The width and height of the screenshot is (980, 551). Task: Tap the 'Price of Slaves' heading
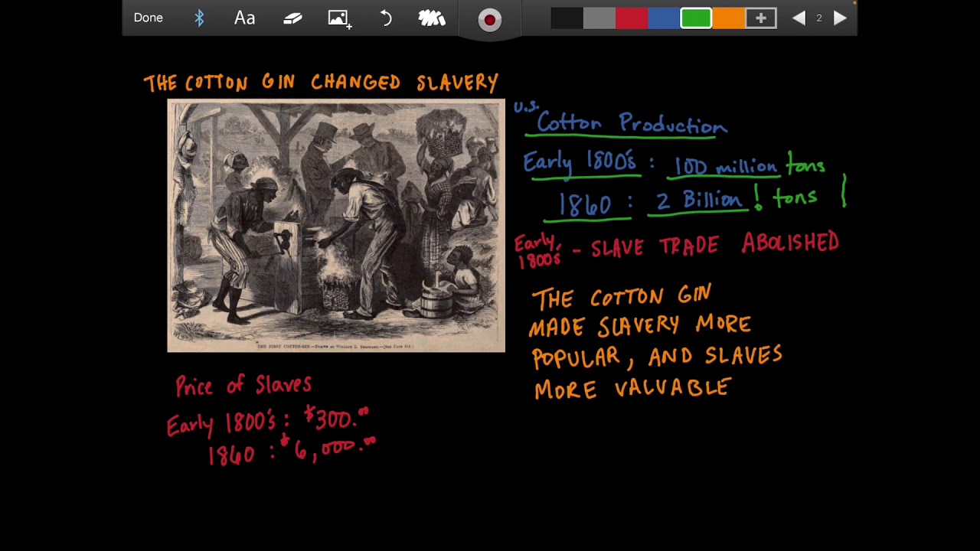pyautogui.click(x=243, y=385)
